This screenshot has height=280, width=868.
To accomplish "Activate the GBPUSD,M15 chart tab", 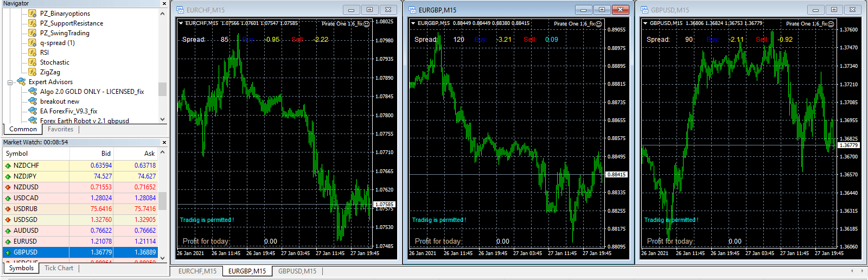I will point(297,271).
